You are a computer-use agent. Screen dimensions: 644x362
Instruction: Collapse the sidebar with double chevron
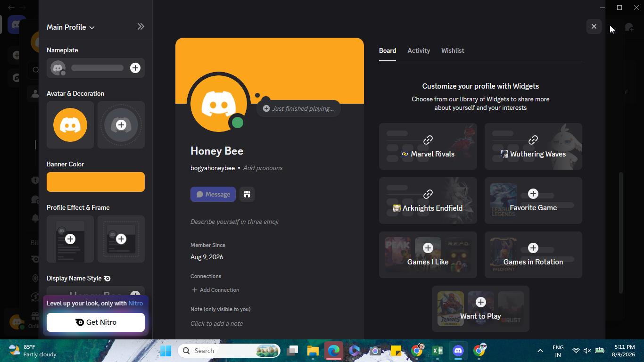tap(140, 27)
